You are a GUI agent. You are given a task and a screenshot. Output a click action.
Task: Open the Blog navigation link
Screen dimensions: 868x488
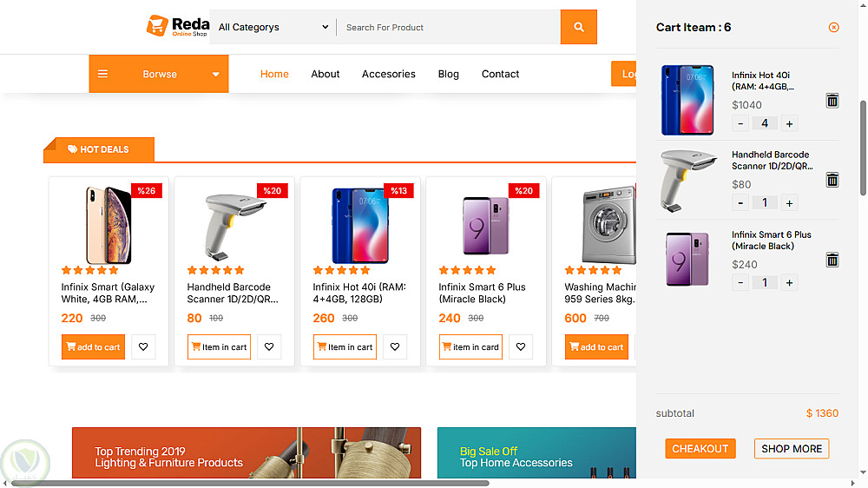pos(449,74)
